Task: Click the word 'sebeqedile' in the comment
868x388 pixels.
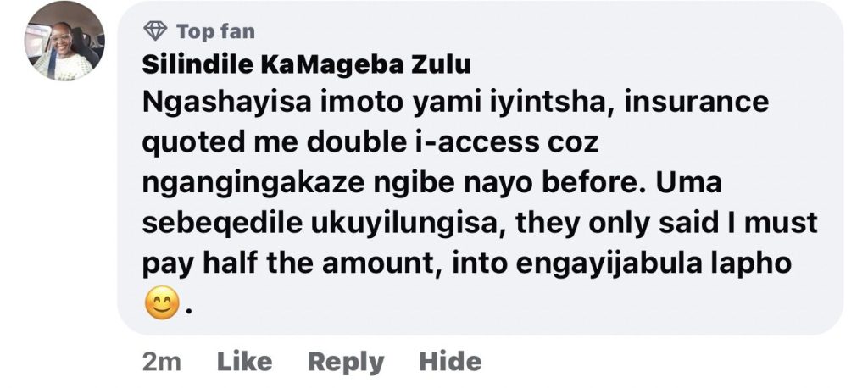Action: (223, 224)
